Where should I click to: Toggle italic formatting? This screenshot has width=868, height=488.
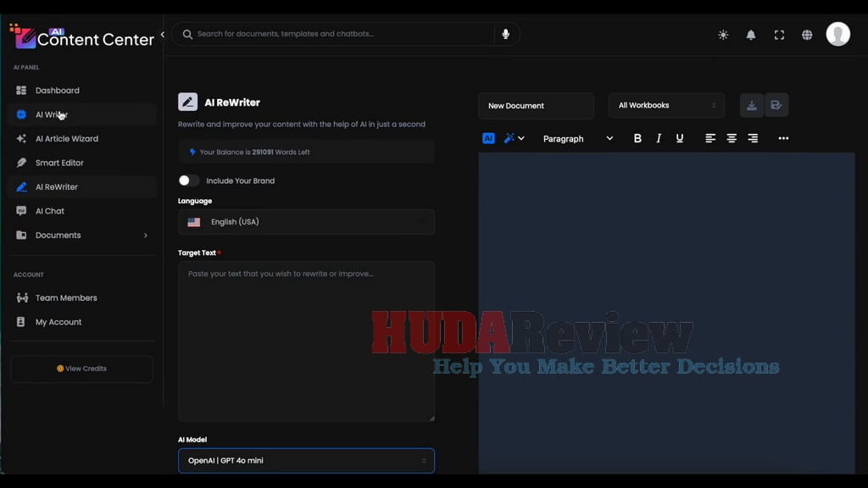click(658, 138)
